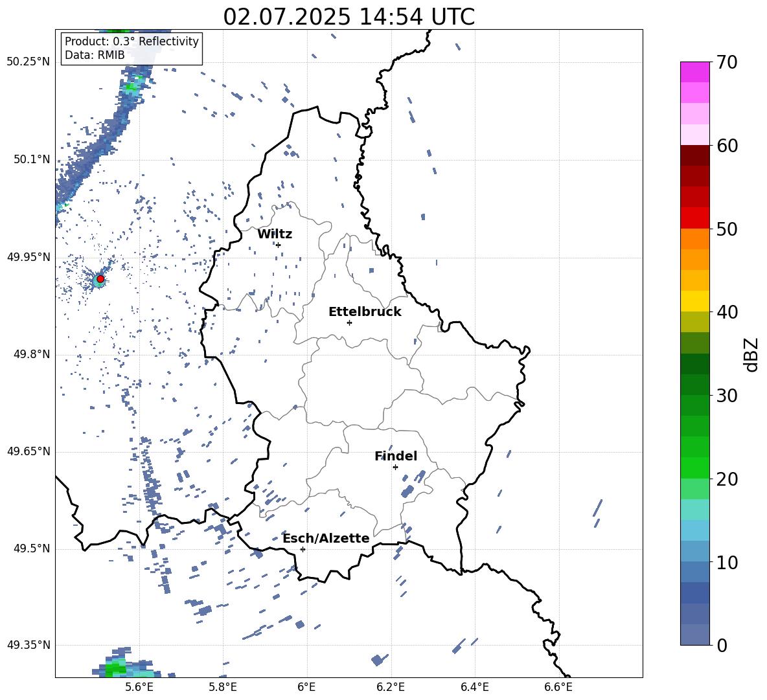Screen dimensions: 767x700
Task: Click the green radar echo at bottom left
Action: click(x=115, y=668)
